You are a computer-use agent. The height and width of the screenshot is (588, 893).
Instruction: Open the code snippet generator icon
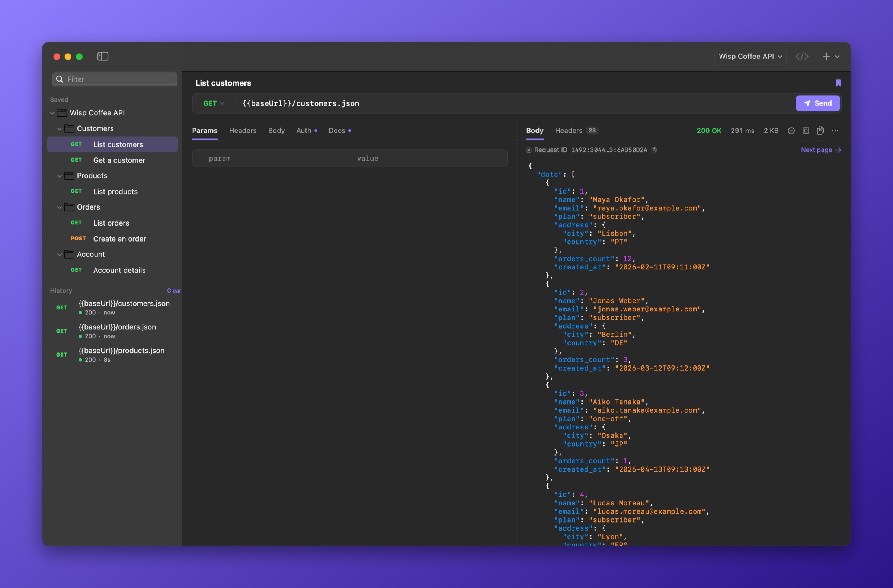pos(802,56)
